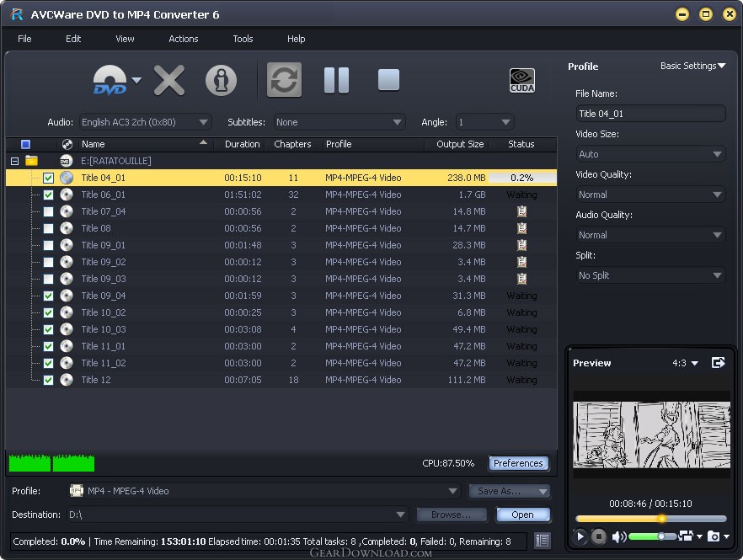The height and width of the screenshot is (560, 743).
Task: Click the select-all square in the list header
Action: (x=25, y=144)
